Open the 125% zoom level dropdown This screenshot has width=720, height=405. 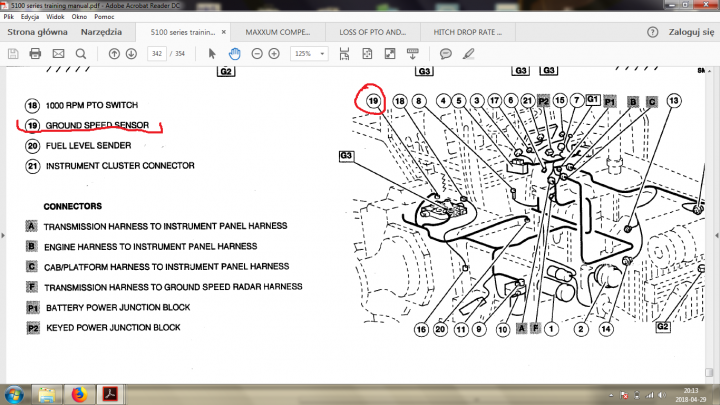pos(311,53)
